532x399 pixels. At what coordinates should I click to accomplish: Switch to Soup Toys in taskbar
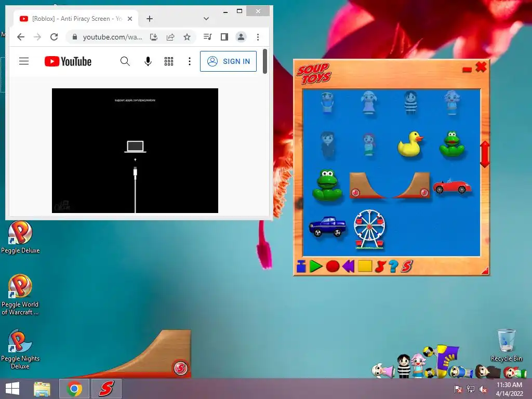[106, 389]
